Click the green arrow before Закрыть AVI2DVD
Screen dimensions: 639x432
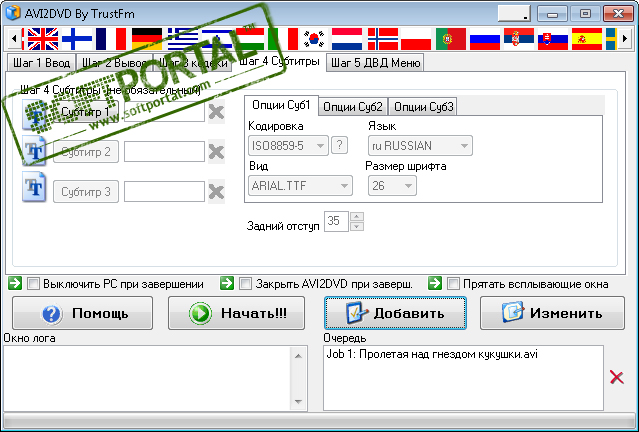click(x=227, y=283)
